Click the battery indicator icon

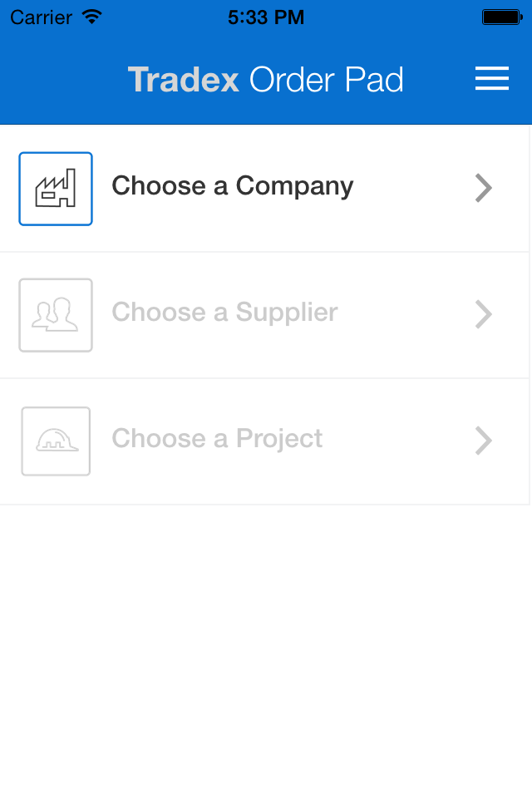pyautogui.click(x=502, y=17)
